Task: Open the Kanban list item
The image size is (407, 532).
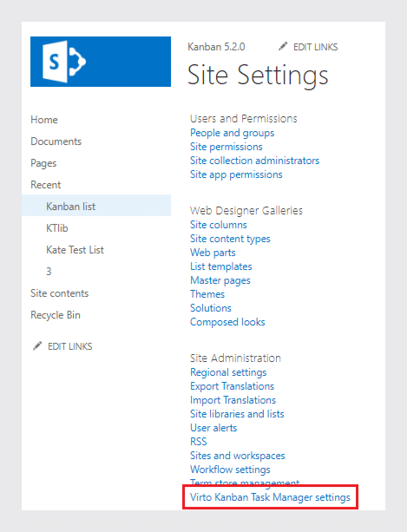Action: tap(96, 207)
